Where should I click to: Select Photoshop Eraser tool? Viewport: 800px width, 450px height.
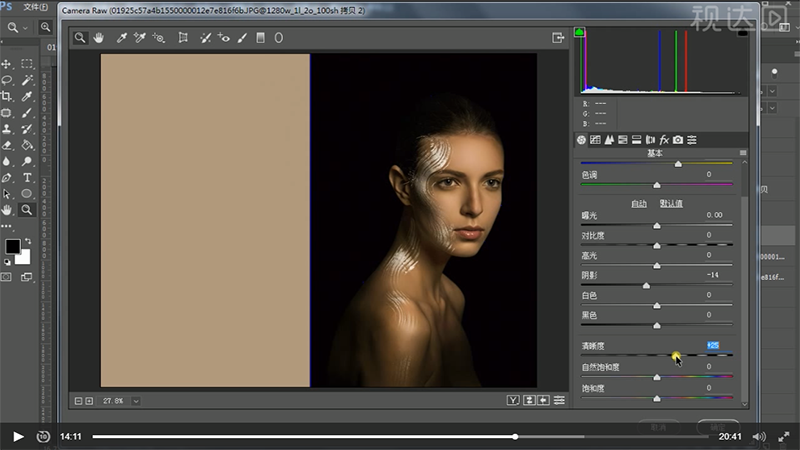[x=7, y=145]
